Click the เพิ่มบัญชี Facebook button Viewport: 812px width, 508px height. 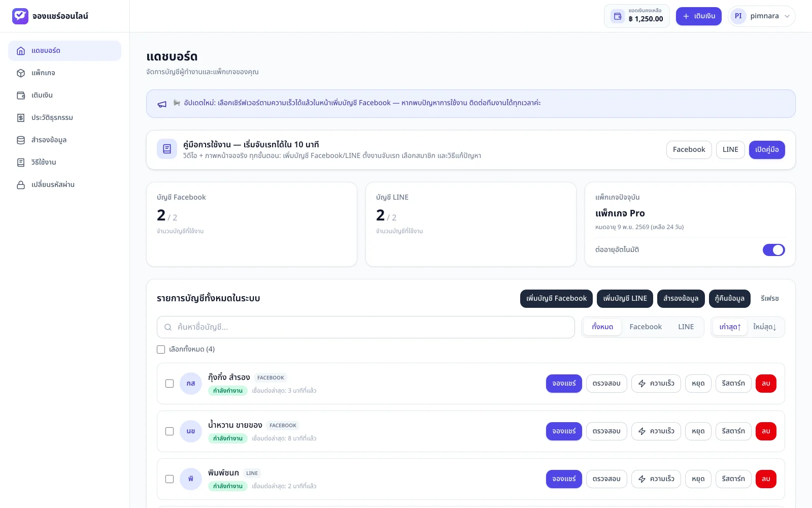click(x=556, y=299)
